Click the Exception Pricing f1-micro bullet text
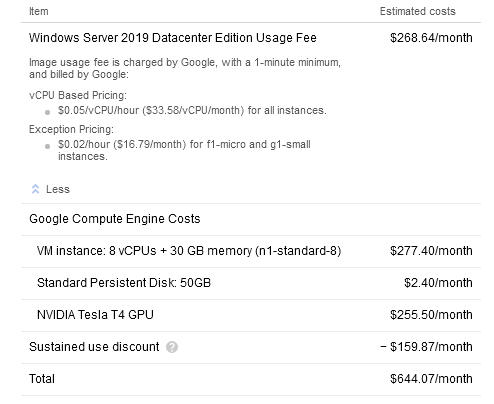The width and height of the screenshot is (494, 404). pos(184,150)
